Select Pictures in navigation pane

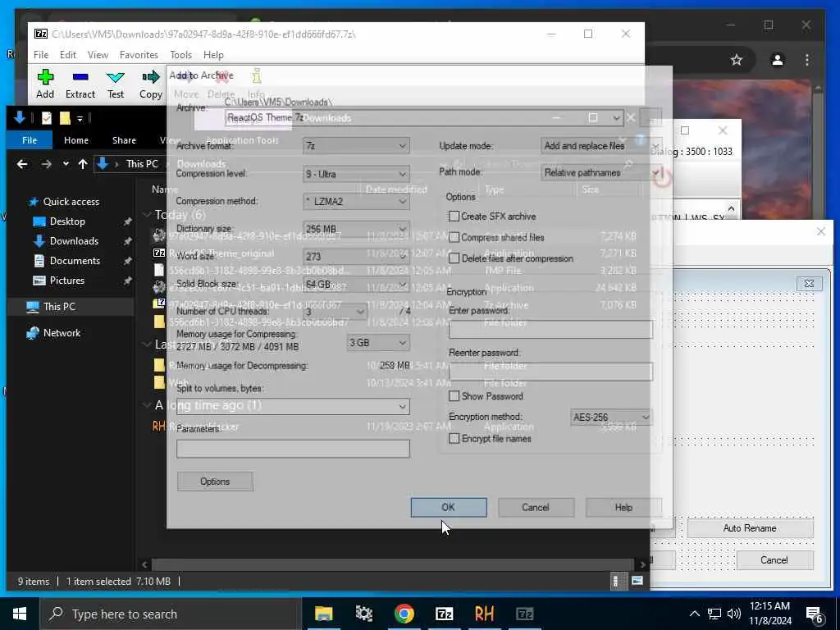tap(66, 281)
